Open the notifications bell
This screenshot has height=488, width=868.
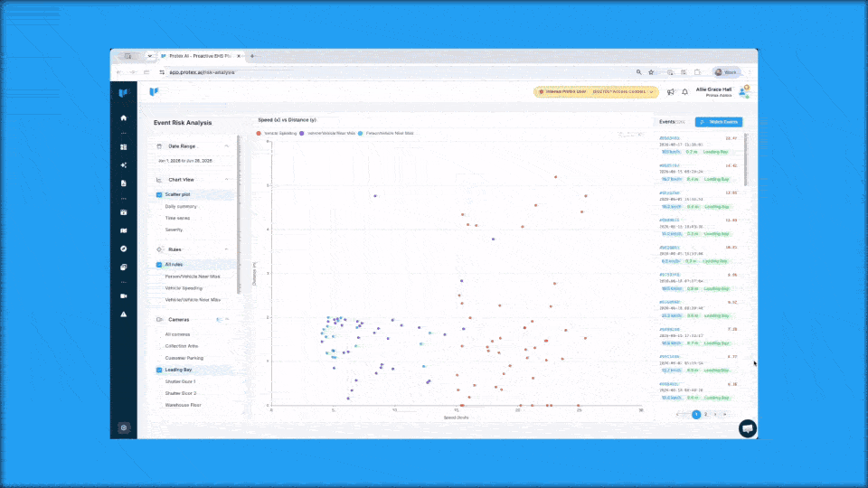coord(684,92)
